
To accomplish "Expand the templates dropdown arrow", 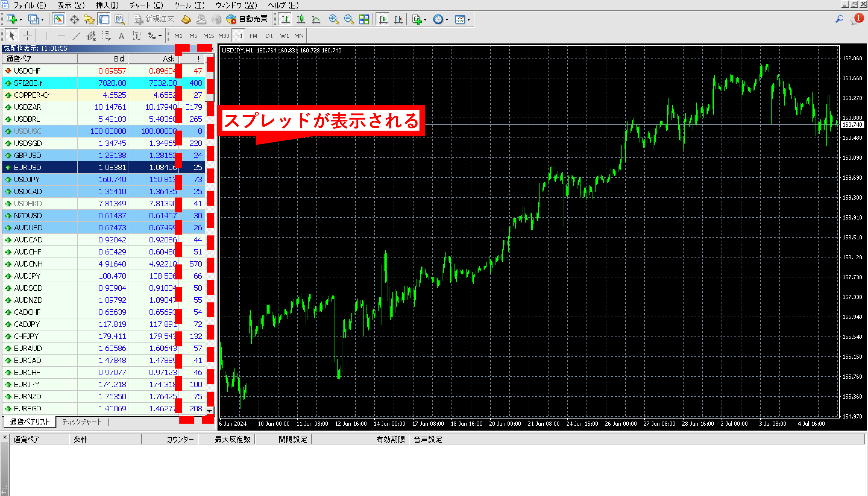I will (x=469, y=20).
